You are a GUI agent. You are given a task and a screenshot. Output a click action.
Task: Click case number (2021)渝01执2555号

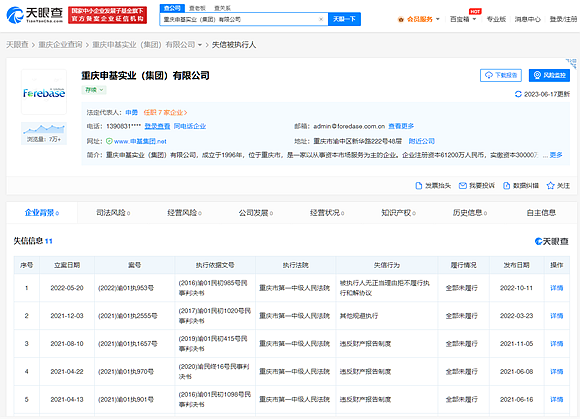128,316
